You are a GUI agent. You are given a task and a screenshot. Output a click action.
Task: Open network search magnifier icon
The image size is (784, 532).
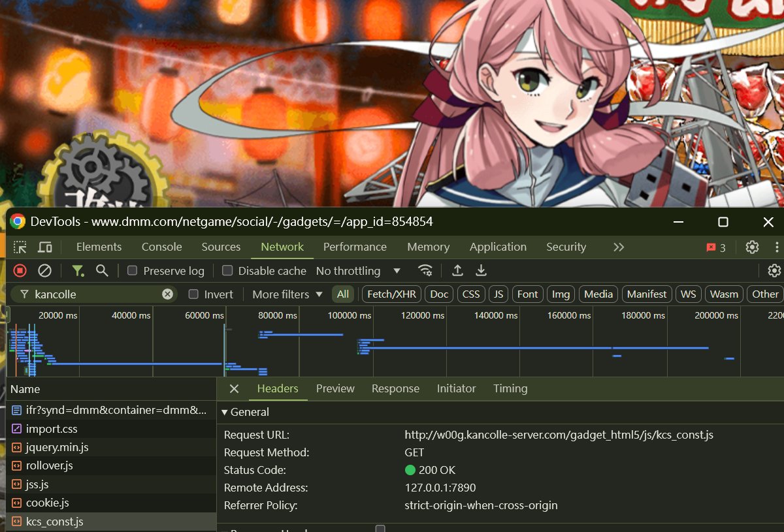(102, 270)
